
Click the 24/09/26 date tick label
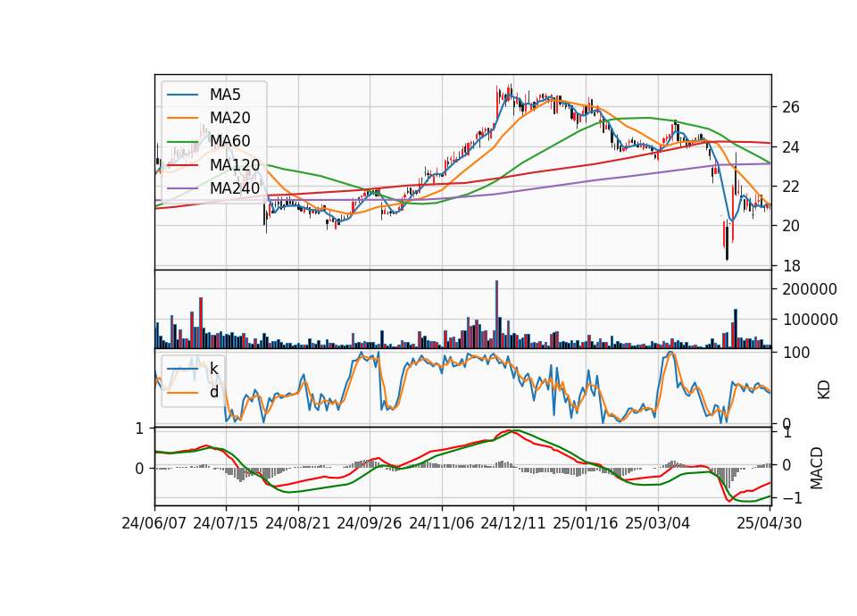click(370, 523)
